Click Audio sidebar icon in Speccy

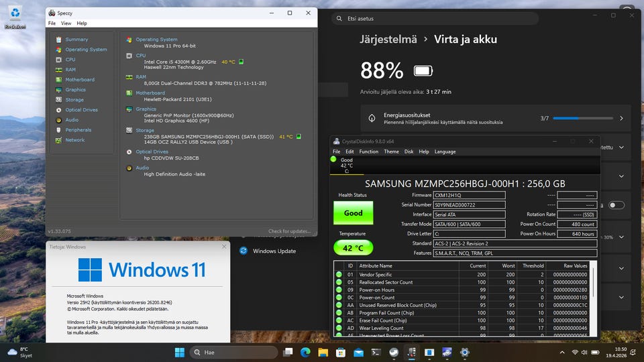click(x=59, y=120)
